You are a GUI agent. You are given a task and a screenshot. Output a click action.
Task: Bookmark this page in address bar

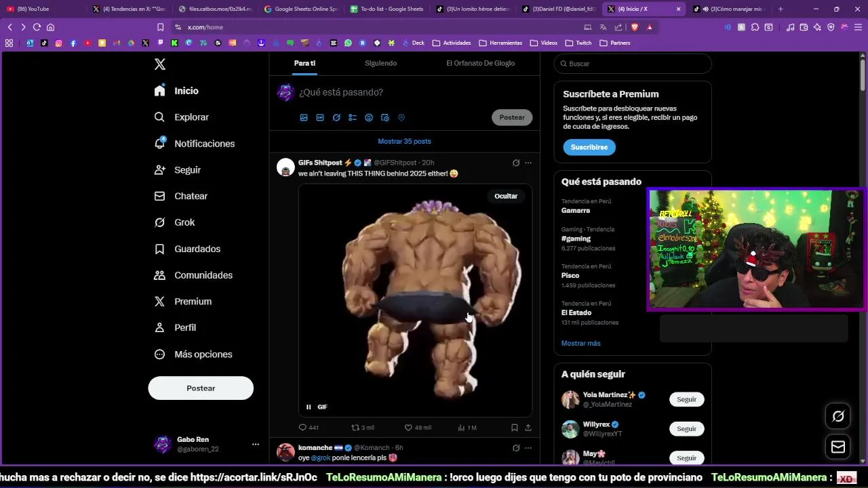coord(160,27)
